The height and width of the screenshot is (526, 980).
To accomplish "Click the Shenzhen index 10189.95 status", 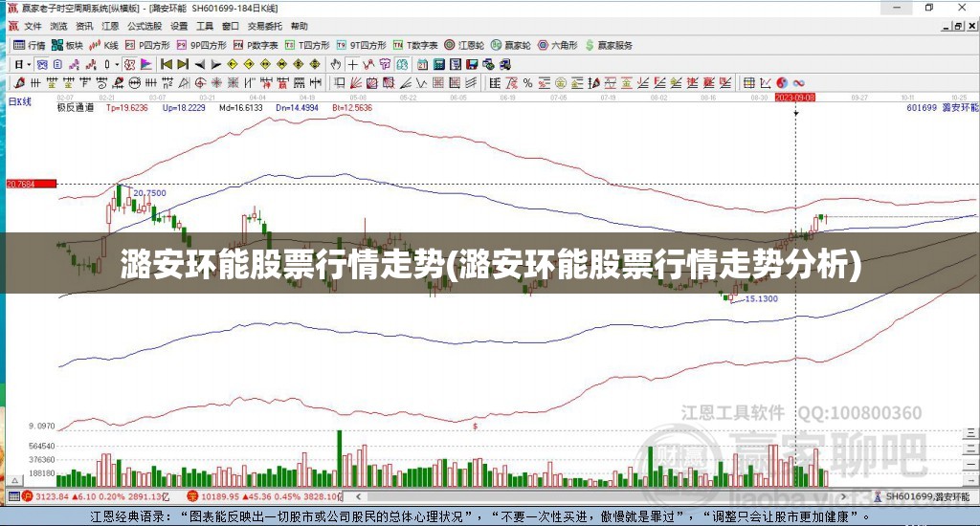I will point(265,496).
